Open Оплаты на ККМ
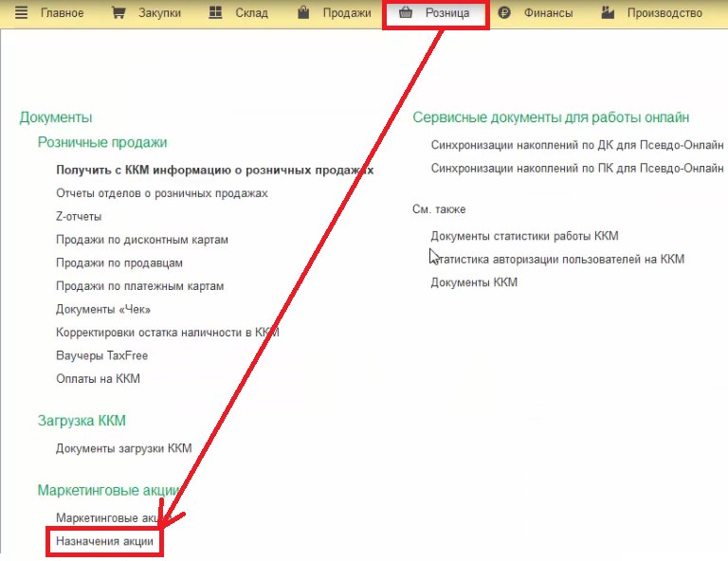The image size is (728, 561). point(98,379)
